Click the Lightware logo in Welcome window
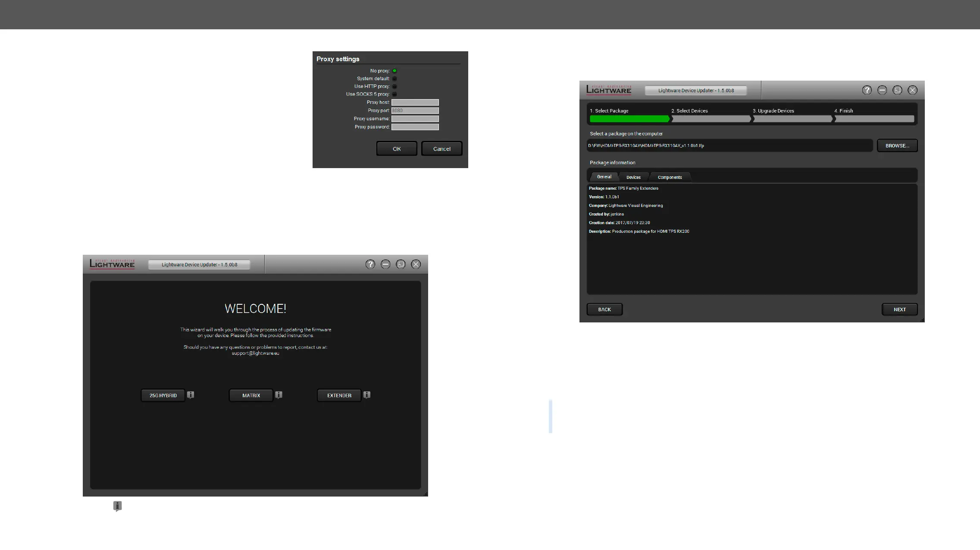980x550 pixels. pyautogui.click(x=112, y=264)
